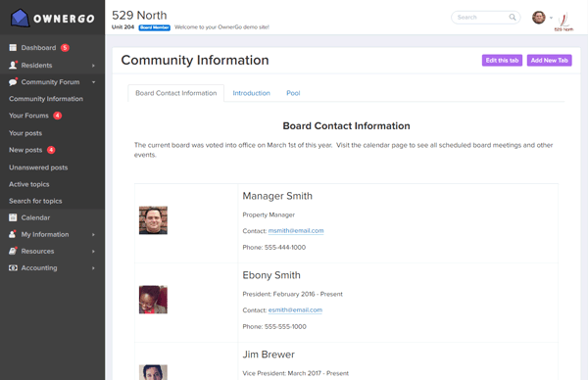Select the Residents person icon

click(13, 66)
